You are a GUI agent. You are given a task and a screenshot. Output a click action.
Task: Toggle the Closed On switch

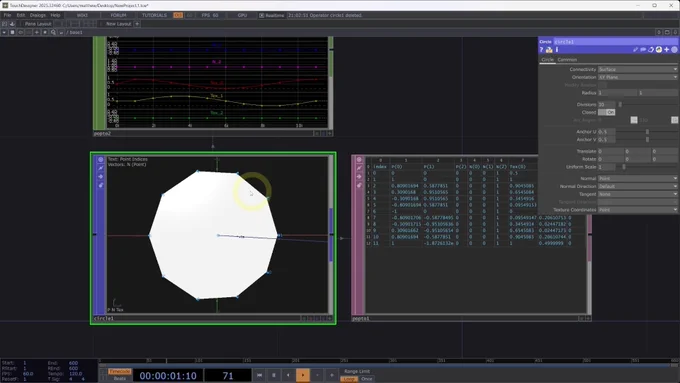606,112
